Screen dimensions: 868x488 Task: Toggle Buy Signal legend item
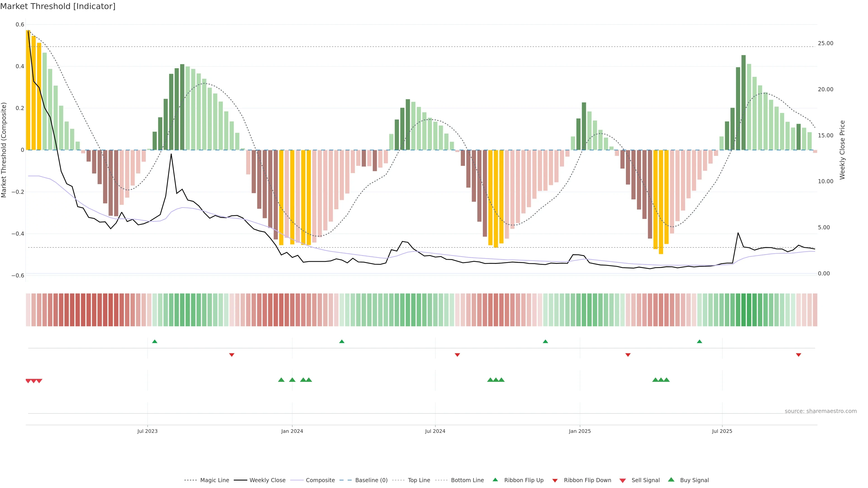click(x=694, y=480)
